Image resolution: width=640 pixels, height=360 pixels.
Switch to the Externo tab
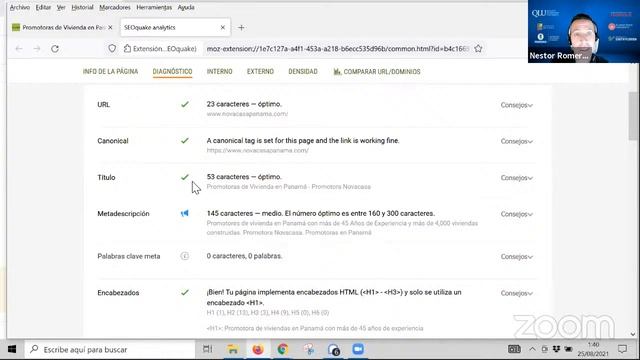[x=260, y=72]
